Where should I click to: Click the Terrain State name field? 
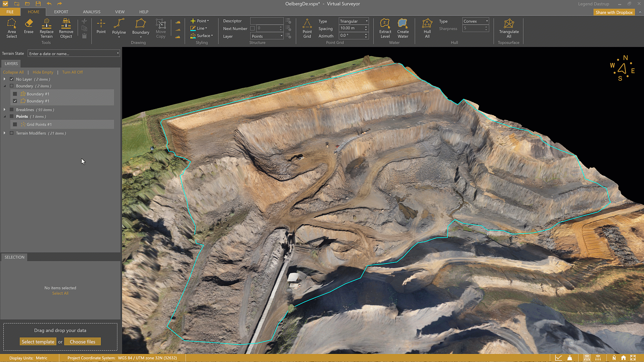pos(72,54)
